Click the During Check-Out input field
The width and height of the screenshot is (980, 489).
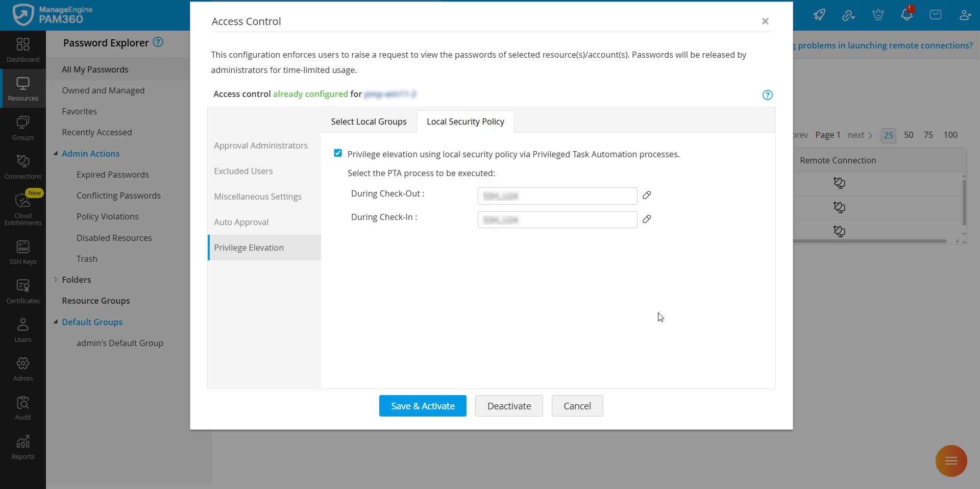click(x=557, y=196)
